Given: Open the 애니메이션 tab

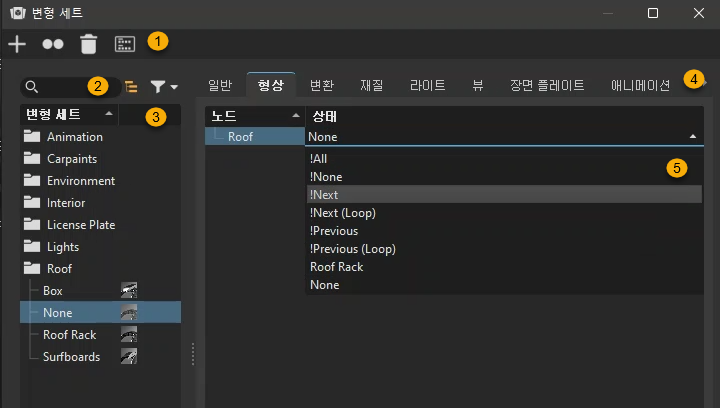Looking at the screenshot, I should click(x=640, y=85).
